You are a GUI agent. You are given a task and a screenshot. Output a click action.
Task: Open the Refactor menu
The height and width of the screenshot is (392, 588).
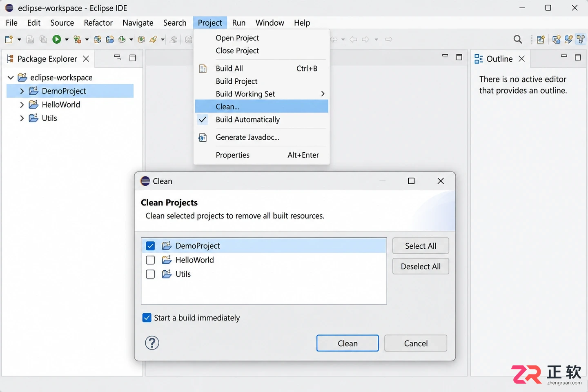point(98,23)
